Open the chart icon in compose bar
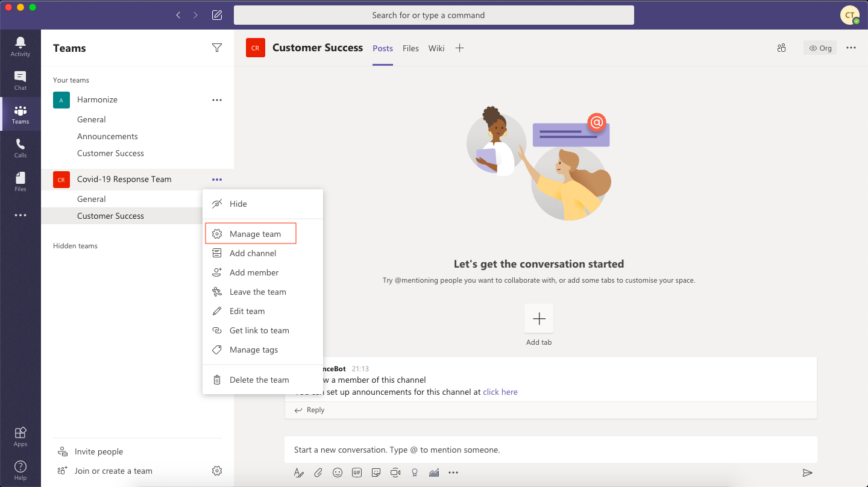This screenshot has width=868, height=487. (434, 473)
